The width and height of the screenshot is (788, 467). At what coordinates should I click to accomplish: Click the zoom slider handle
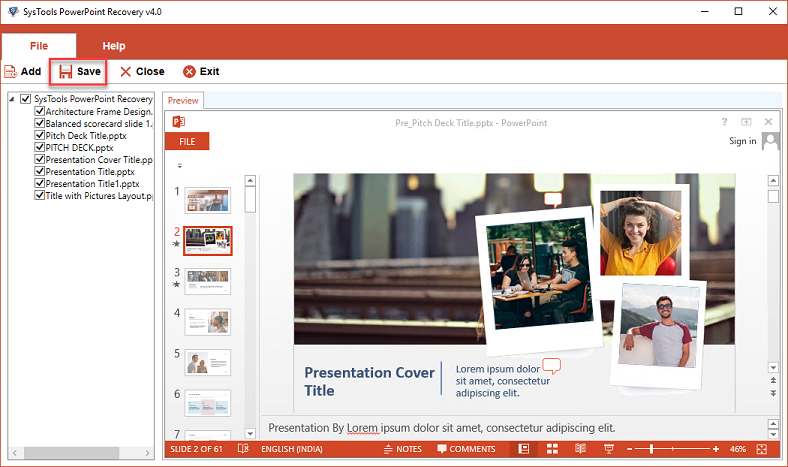pos(651,449)
